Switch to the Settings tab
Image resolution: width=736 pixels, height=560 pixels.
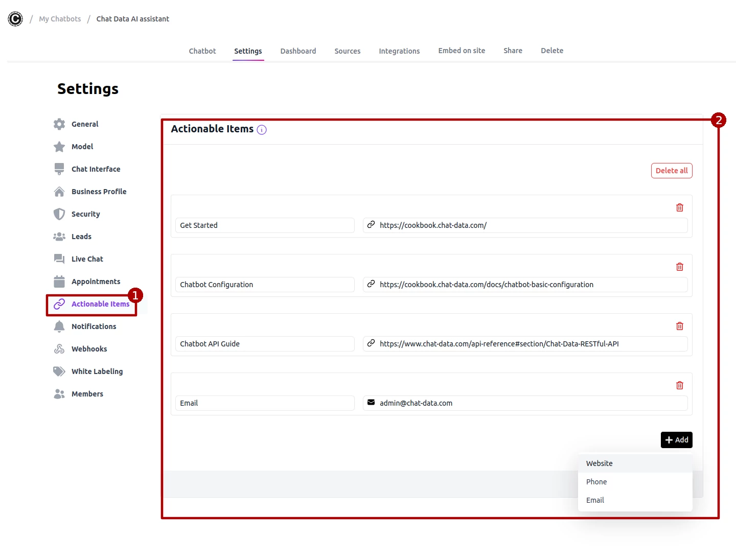click(x=248, y=51)
